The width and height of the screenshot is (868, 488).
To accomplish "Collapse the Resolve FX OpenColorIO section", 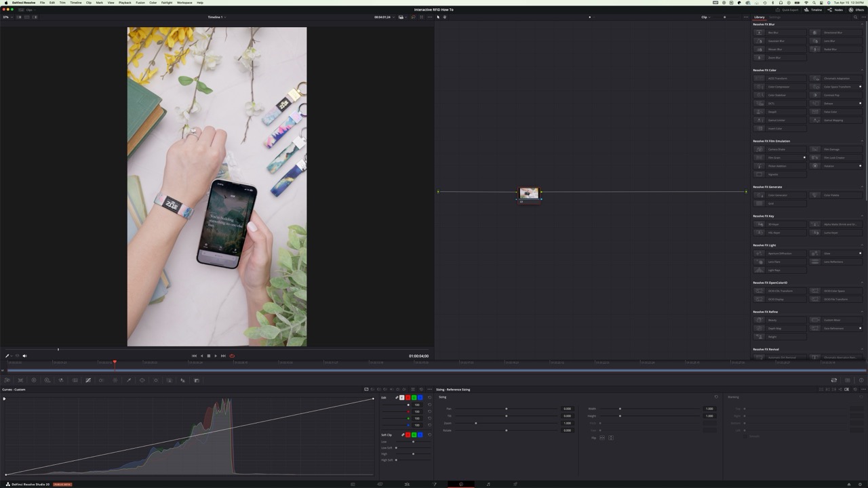I will (863, 282).
